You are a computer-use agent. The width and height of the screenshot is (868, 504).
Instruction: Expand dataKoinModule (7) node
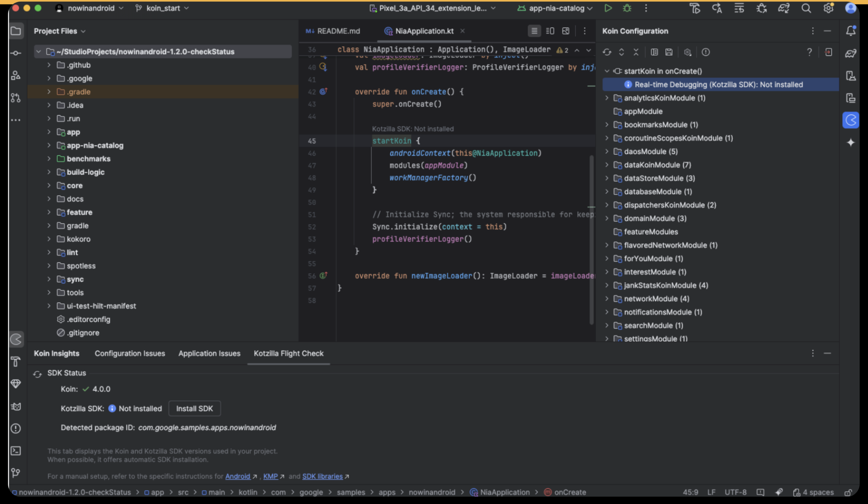click(607, 165)
